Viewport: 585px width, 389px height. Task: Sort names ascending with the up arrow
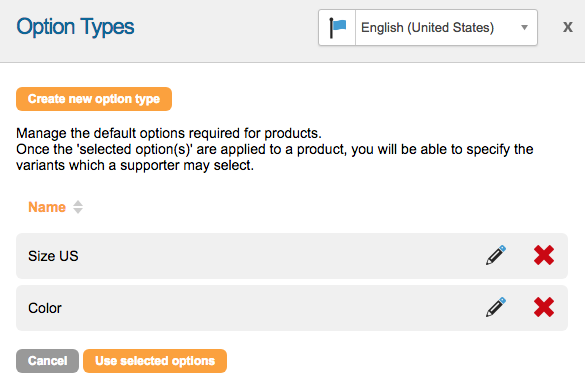[x=78, y=203]
